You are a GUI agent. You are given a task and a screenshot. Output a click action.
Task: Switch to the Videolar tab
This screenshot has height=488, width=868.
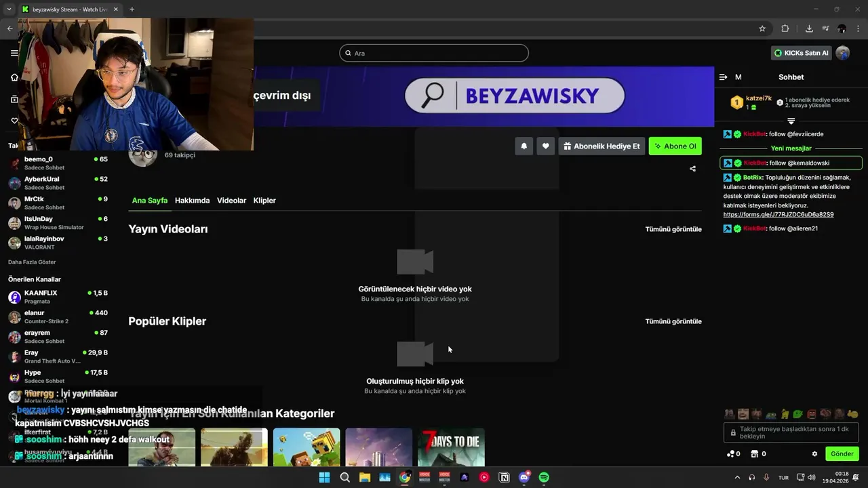tap(231, 200)
